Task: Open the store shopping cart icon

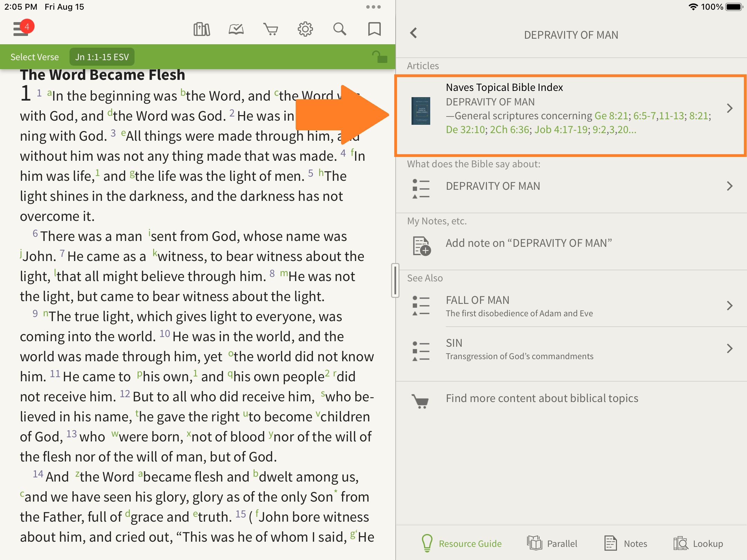Action: point(270,29)
